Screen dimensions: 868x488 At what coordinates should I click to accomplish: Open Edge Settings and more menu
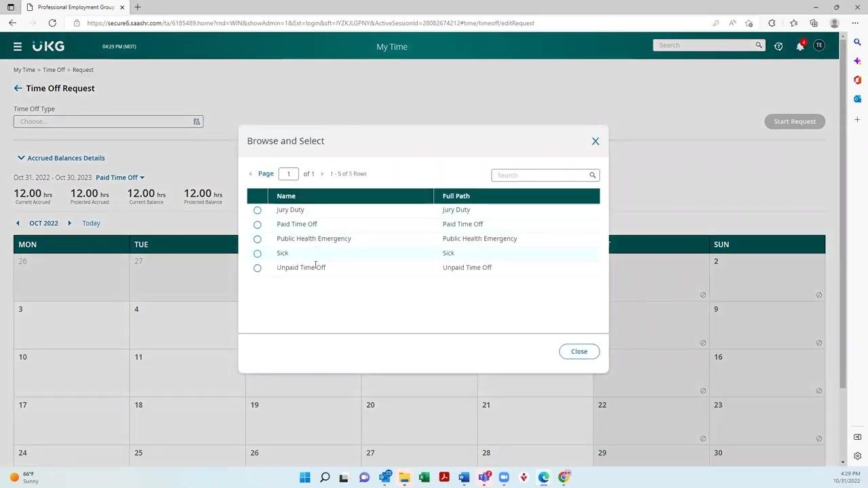[x=856, y=23]
